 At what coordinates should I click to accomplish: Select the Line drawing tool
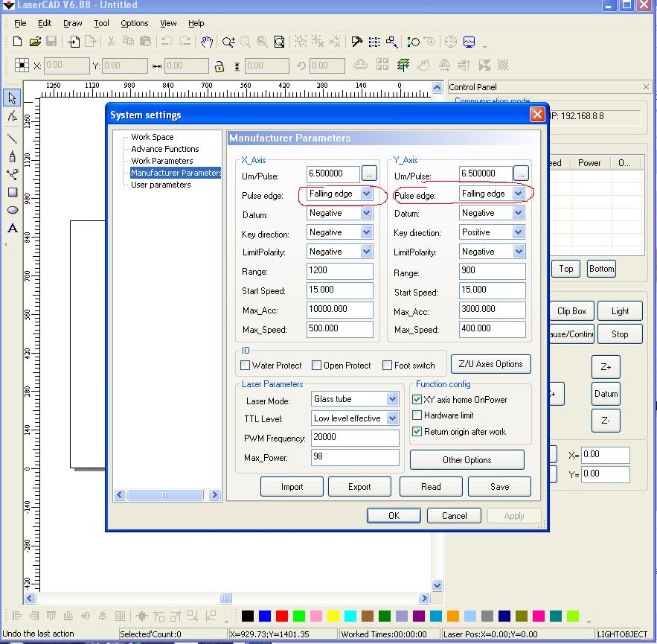pyautogui.click(x=12, y=137)
